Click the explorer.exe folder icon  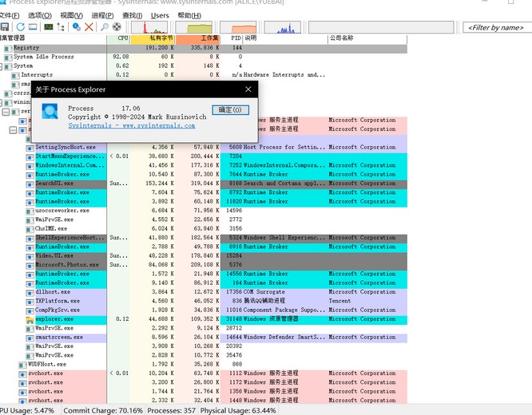(30, 319)
